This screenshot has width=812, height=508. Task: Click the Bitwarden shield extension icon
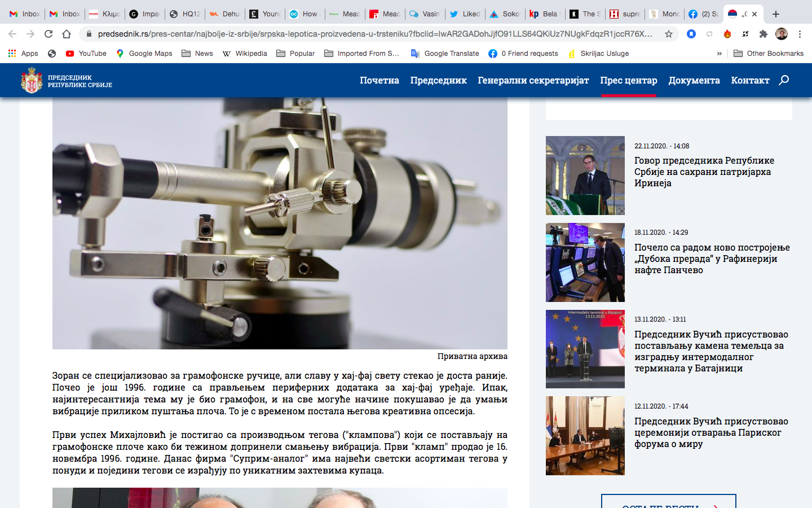[x=691, y=34]
